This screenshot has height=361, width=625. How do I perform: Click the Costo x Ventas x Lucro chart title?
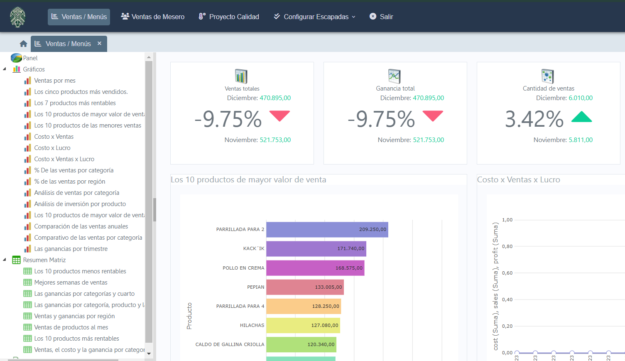point(518,180)
